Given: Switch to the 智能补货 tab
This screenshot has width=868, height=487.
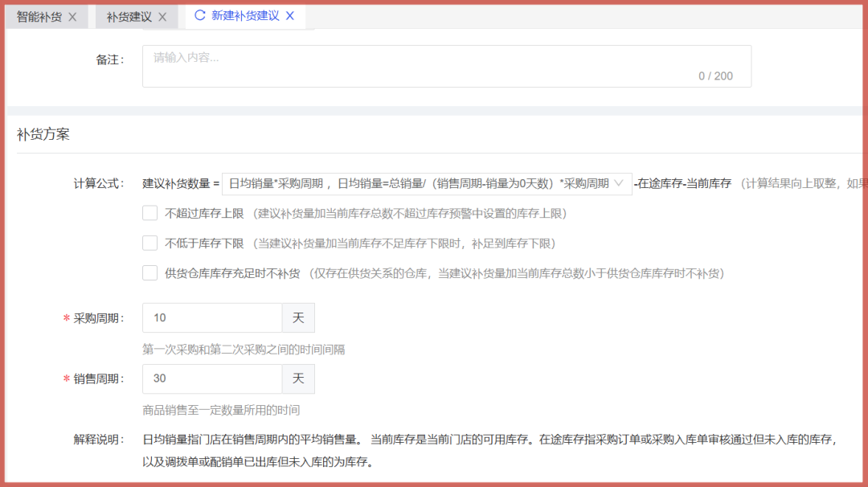Looking at the screenshot, I should coord(39,17).
